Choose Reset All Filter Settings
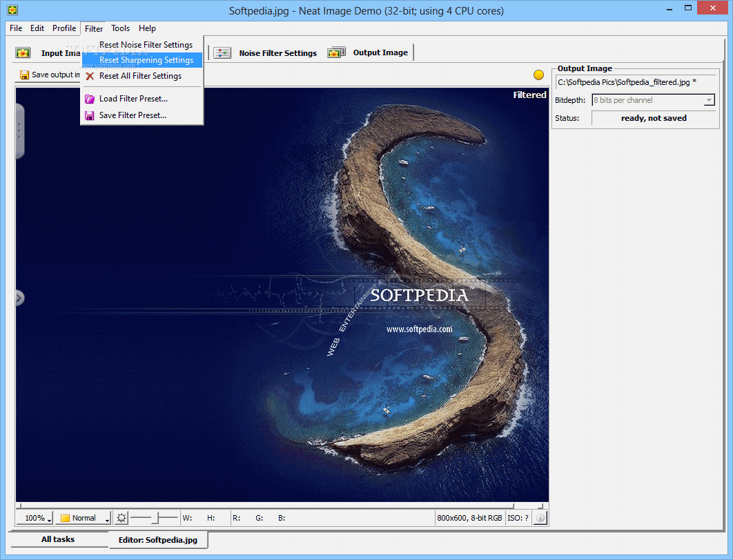The width and height of the screenshot is (733, 560). (142, 76)
